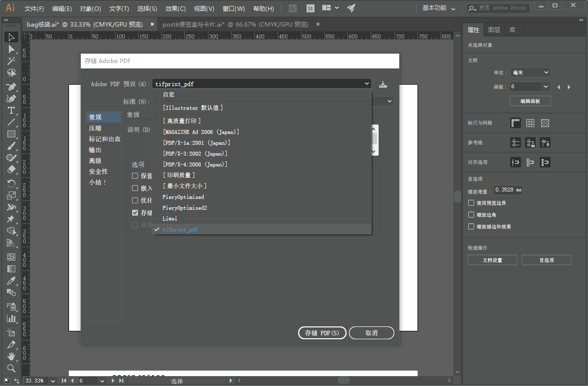
Task: Choose the [最小文件大小] preset
Action: pos(262,186)
